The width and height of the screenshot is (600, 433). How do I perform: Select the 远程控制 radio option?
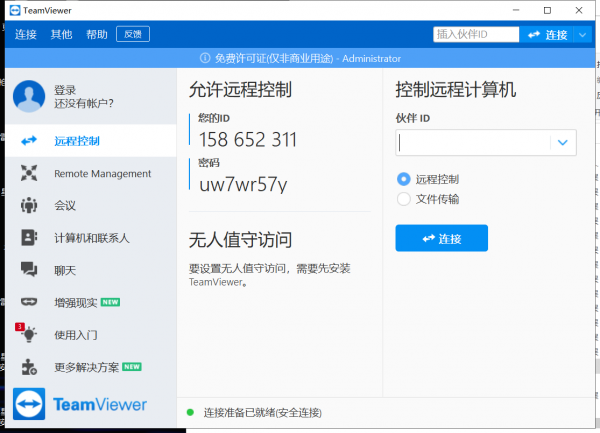click(x=404, y=179)
